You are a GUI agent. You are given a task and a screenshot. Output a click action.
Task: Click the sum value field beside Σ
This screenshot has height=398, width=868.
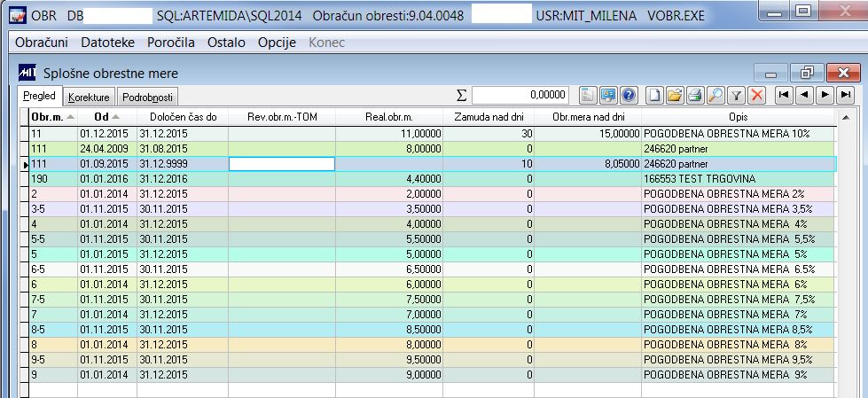point(520,95)
